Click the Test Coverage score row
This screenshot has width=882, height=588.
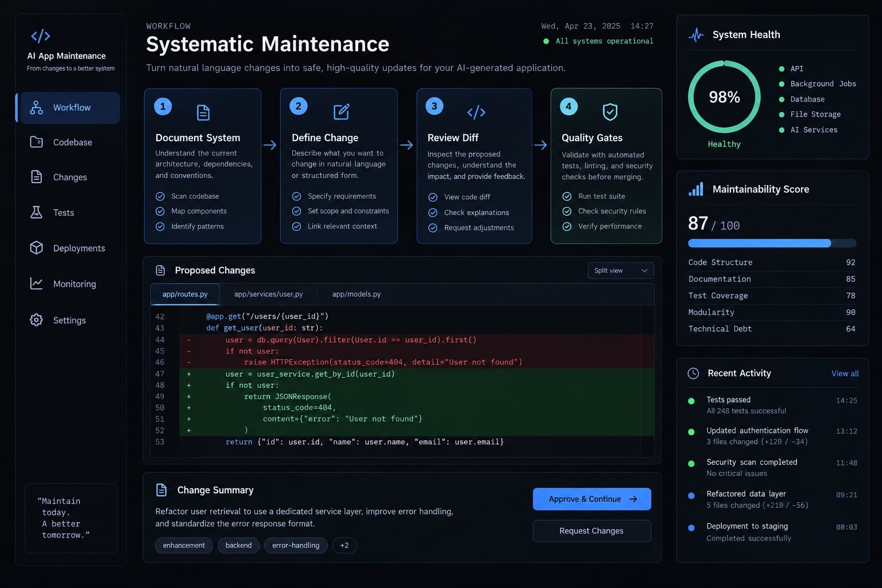[x=772, y=296]
